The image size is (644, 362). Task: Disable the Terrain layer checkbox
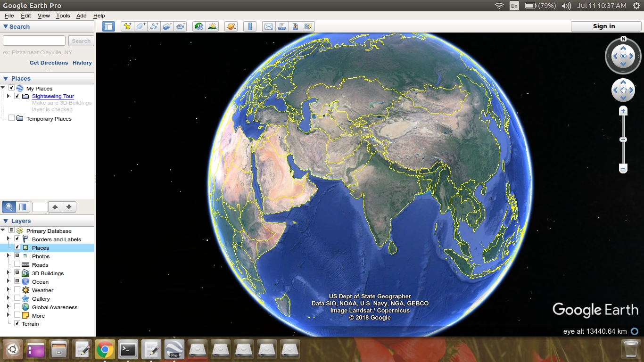pyautogui.click(x=17, y=323)
